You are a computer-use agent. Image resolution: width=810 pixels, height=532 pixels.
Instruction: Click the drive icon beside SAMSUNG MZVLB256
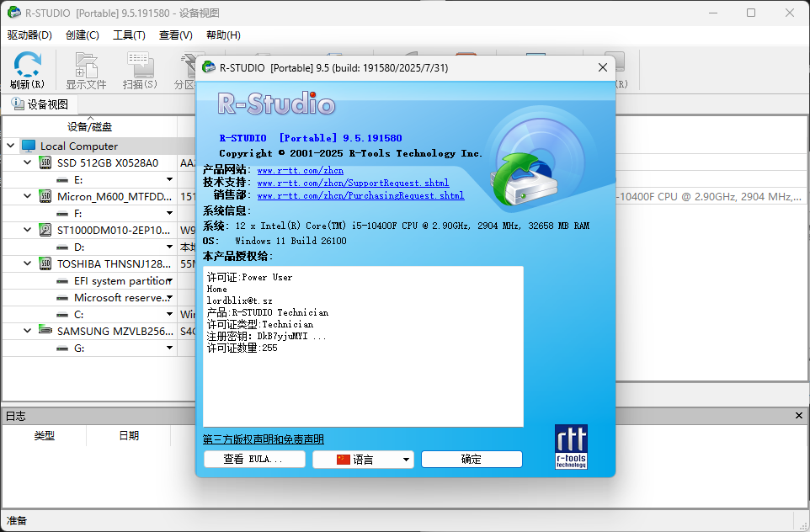point(45,331)
